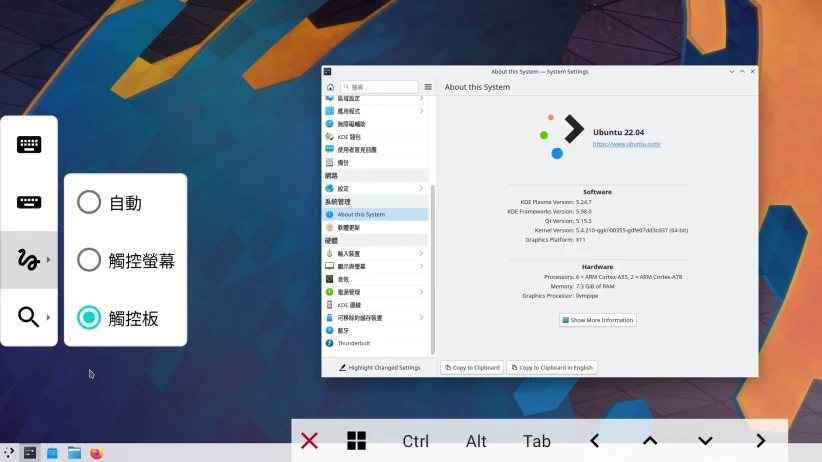Image resolution: width=822 pixels, height=462 pixels.
Task: Open the ubuntu.com website link
Action: point(626,144)
